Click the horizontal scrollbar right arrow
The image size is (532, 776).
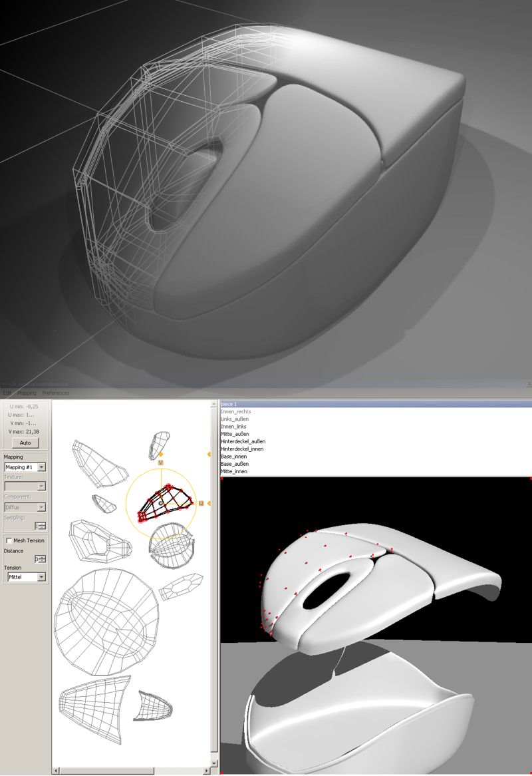(x=207, y=771)
